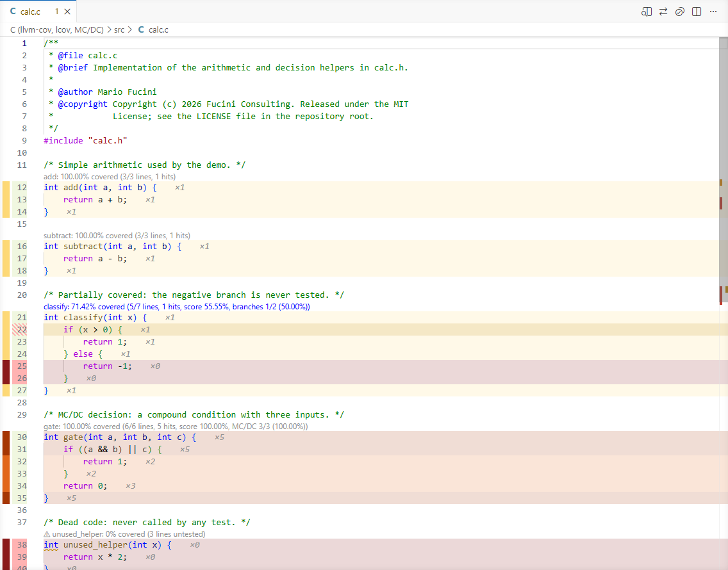Click the '} else {' line in classify
This screenshot has height=570, width=728.
click(x=83, y=354)
